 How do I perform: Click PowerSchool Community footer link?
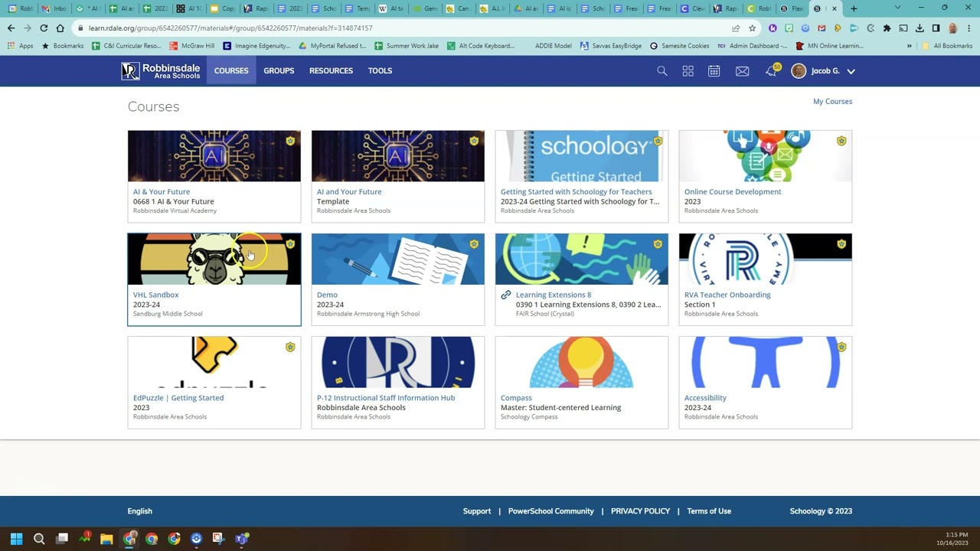pyautogui.click(x=551, y=511)
